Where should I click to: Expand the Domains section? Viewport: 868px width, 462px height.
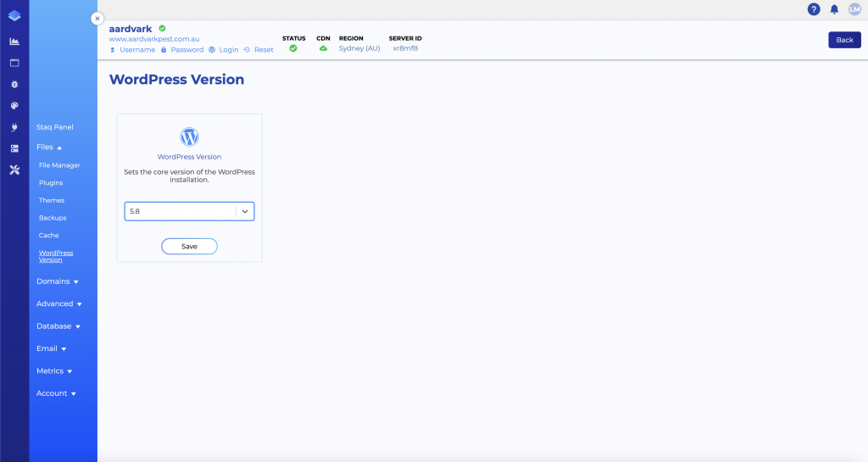58,281
